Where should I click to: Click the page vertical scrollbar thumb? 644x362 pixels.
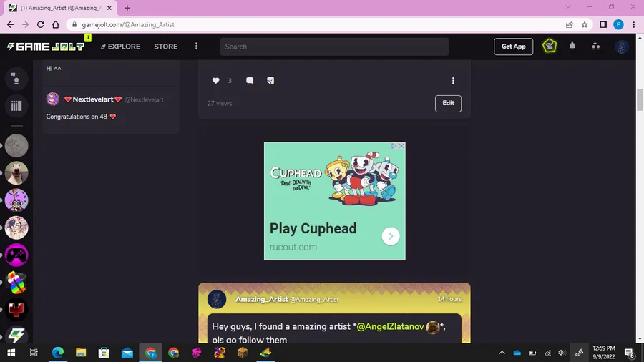640,99
